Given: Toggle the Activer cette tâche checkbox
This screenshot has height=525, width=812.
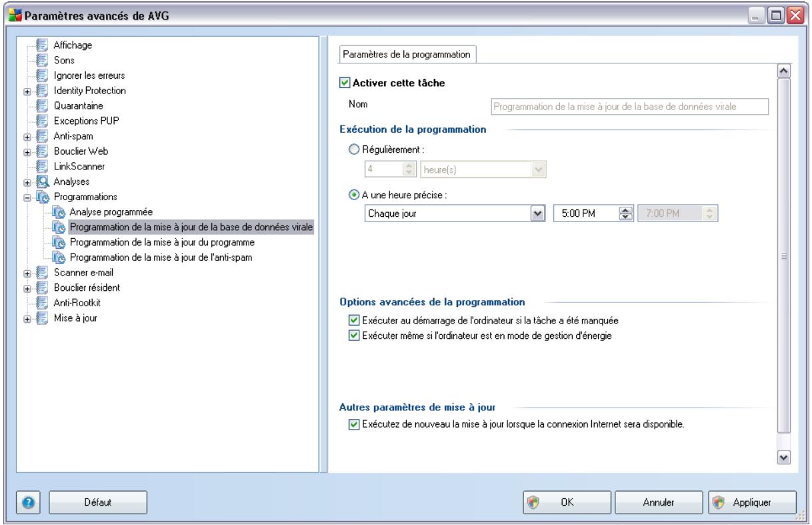Looking at the screenshot, I should 344,83.
